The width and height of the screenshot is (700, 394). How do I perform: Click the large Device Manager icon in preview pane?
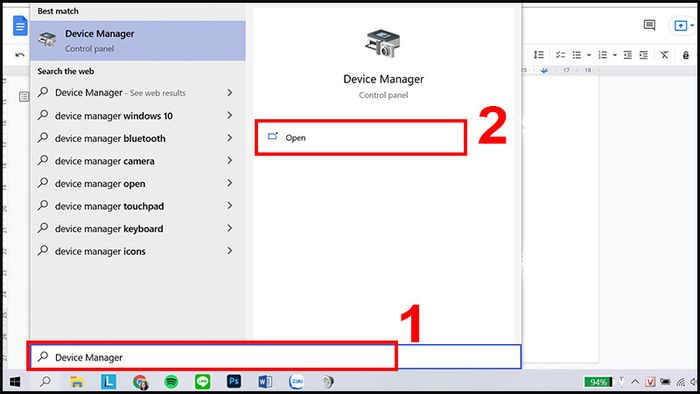[383, 43]
